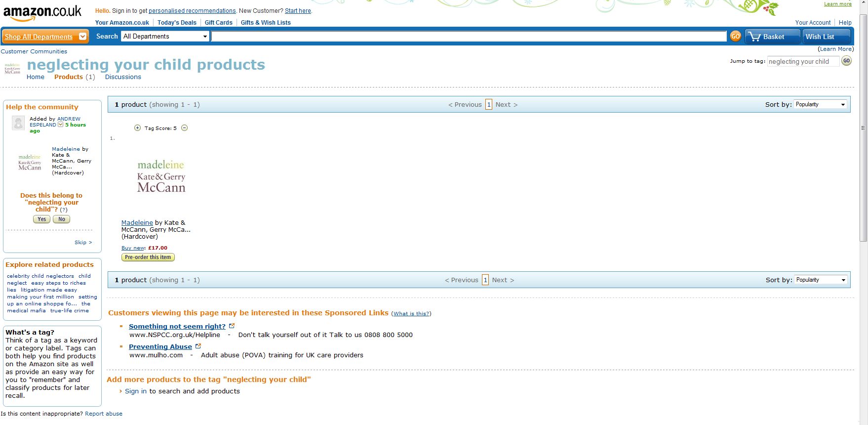The image size is (868, 425).
Task: Click the plus icon to raise tag score
Action: click(137, 128)
